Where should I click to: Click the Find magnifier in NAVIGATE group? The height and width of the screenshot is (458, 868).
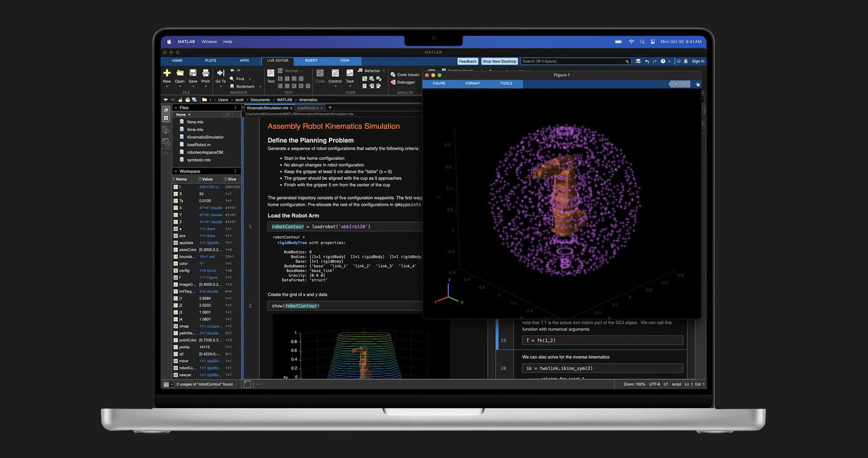pyautogui.click(x=232, y=79)
